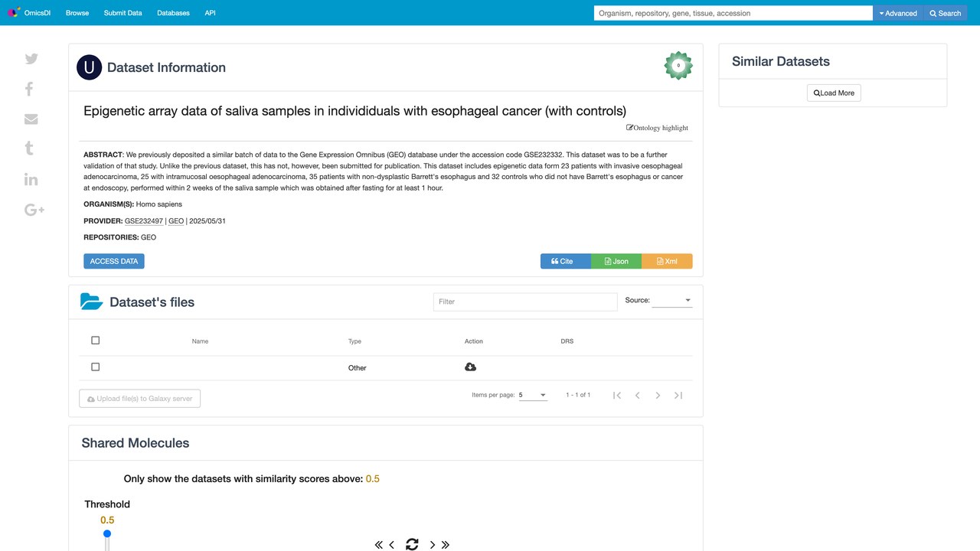Click the Threshold slider handle

107,533
